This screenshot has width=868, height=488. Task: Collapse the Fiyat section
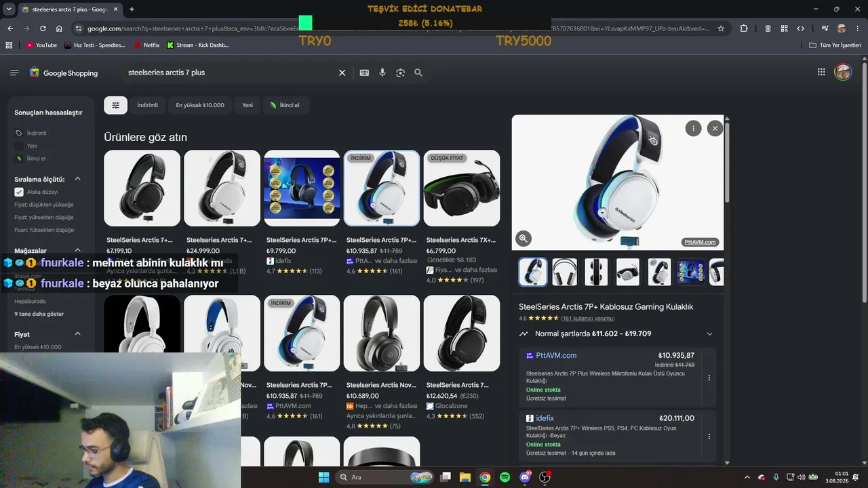point(77,334)
